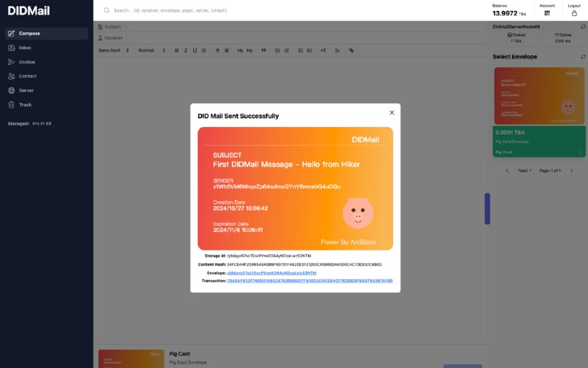Image resolution: width=588 pixels, height=368 pixels.
Task: Click the Storaged: 514.61 KB label
Action: point(29,123)
